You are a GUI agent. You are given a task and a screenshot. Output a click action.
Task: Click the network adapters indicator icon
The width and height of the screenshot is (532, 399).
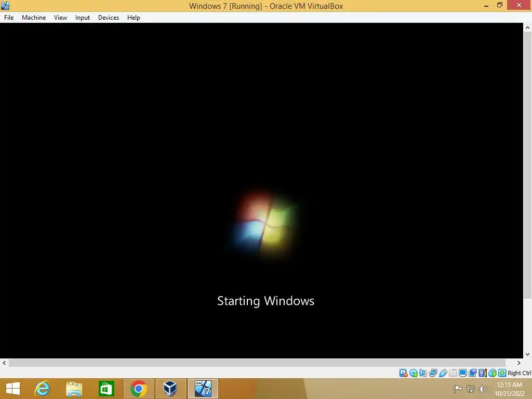click(x=433, y=373)
